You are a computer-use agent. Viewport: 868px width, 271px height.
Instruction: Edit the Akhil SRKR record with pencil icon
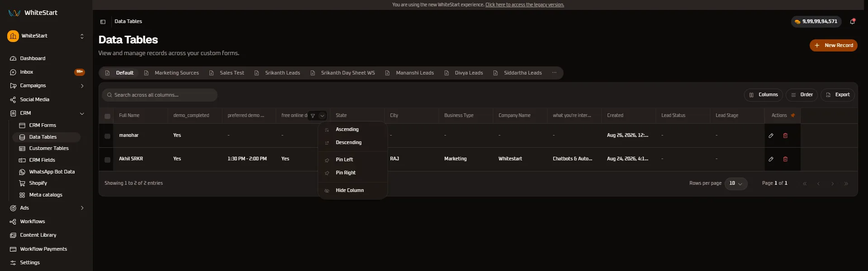[771, 159]
